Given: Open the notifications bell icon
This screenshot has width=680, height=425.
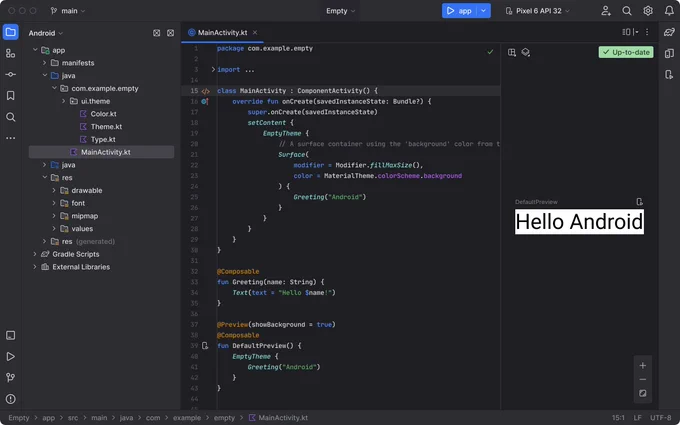Looking at the screenshot, I should pyautogui.click(x=669, y=11).
